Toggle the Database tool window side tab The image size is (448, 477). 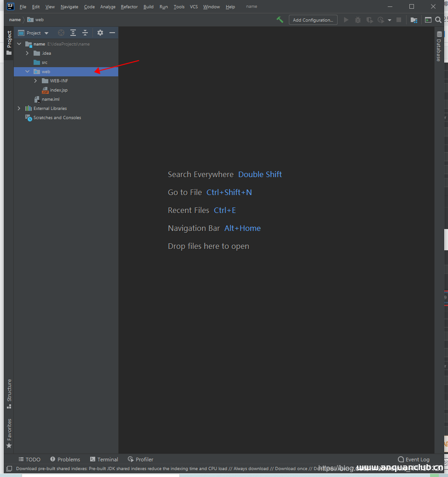pyautogui.click(x=439, y=46)
